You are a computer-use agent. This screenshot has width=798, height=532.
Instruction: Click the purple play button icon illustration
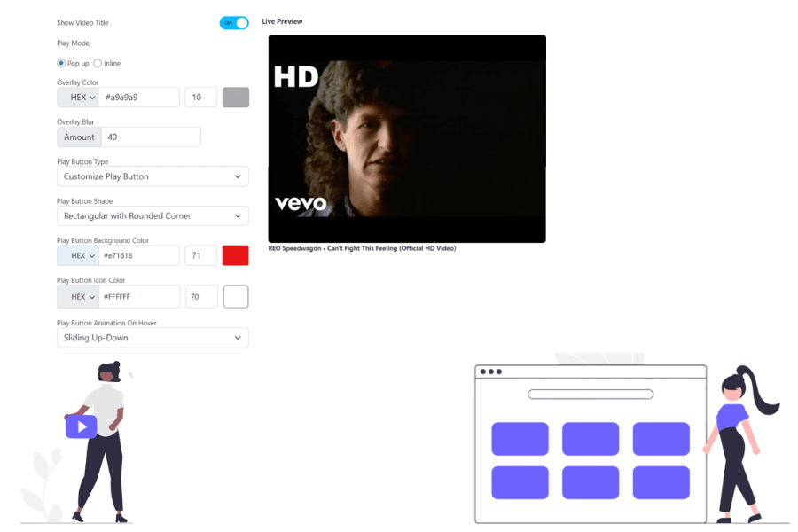coord(81,427)
